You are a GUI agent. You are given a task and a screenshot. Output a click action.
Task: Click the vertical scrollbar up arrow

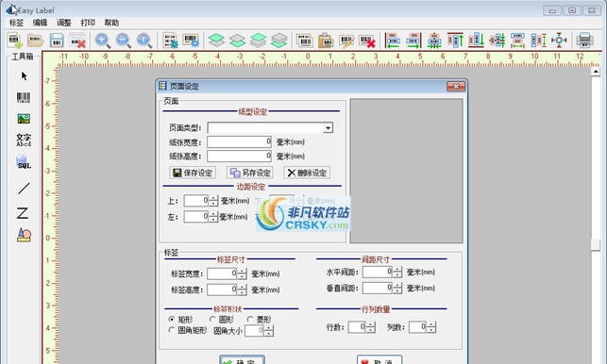tap(596, 72)
